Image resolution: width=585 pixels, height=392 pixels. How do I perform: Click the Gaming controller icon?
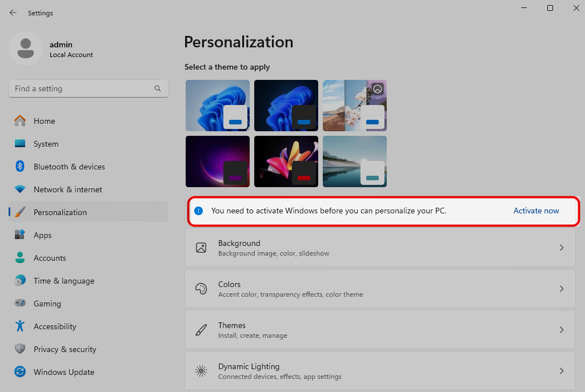click(x=20, y=304)
